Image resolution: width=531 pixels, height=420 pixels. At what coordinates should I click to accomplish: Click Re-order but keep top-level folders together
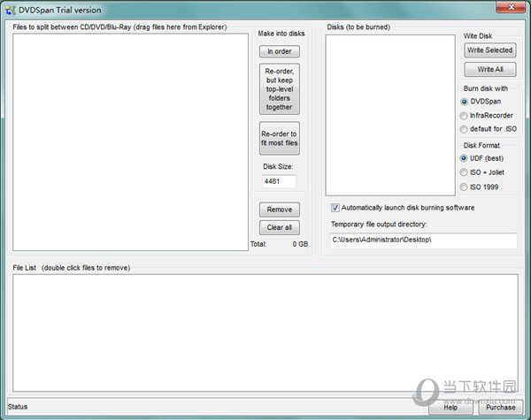[280, 89]
